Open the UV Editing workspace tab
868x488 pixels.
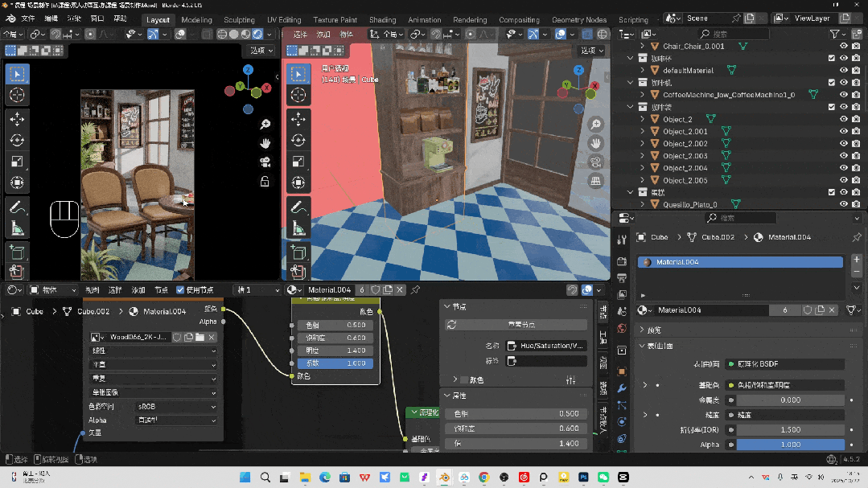(x=284, y=20)
